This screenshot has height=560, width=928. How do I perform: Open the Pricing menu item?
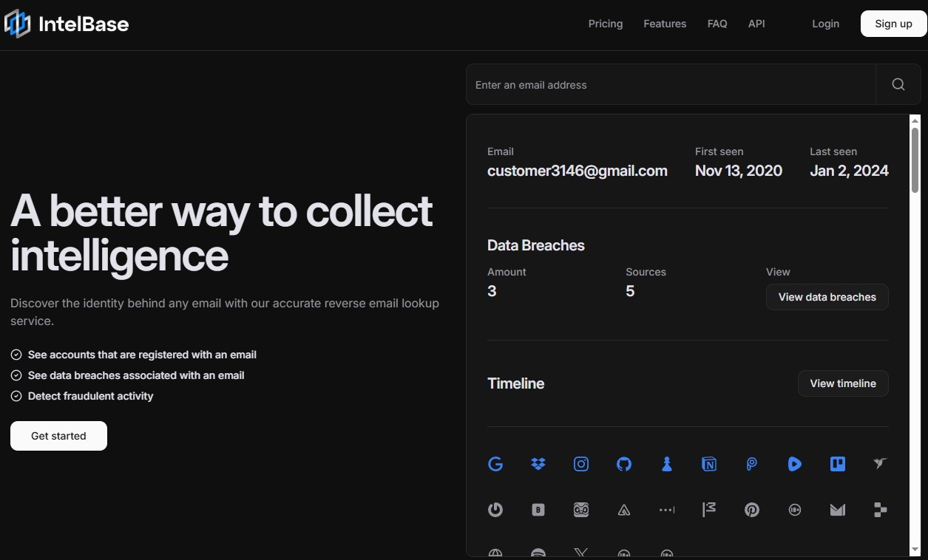click(x=605, y=24)
